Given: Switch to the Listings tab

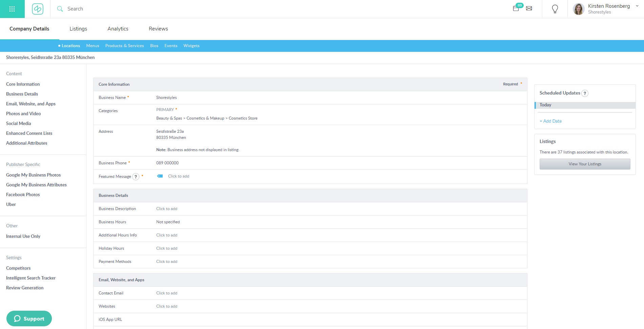Looking at the screenshot, I should (x=78, y=29).
